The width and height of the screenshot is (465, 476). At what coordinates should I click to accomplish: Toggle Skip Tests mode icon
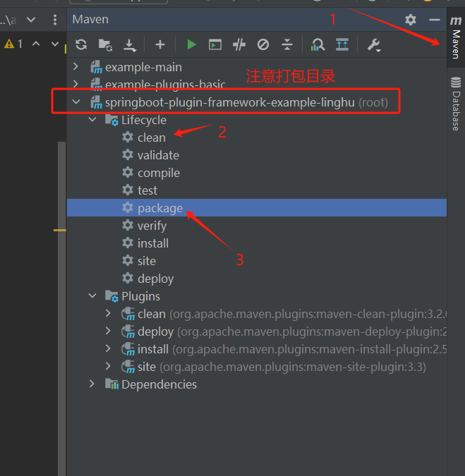pyautogui.click(x=263, y=44)
